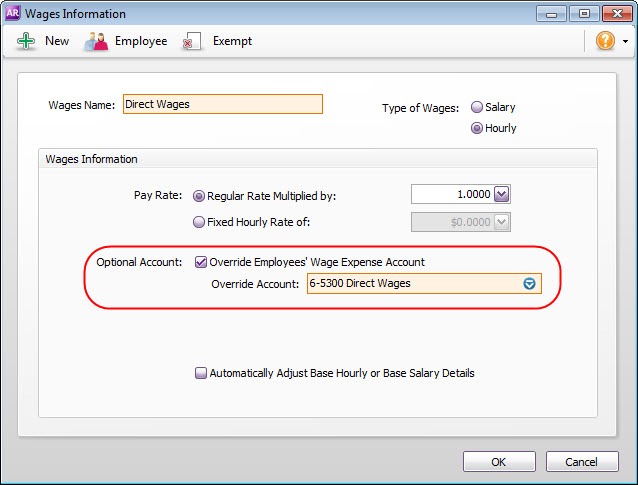Click the New toolbar label
The width and height of the screenshot is (638, 485).
[x=57, y=41]
